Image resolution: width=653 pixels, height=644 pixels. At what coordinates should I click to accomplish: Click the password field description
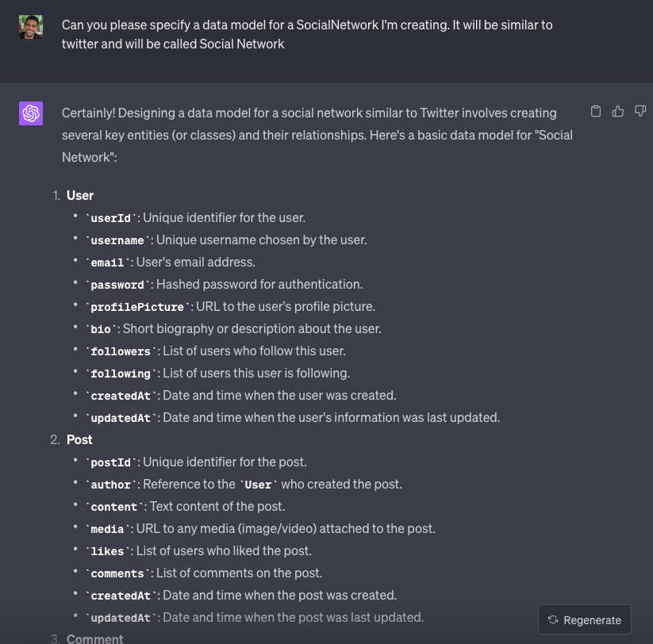259,284
